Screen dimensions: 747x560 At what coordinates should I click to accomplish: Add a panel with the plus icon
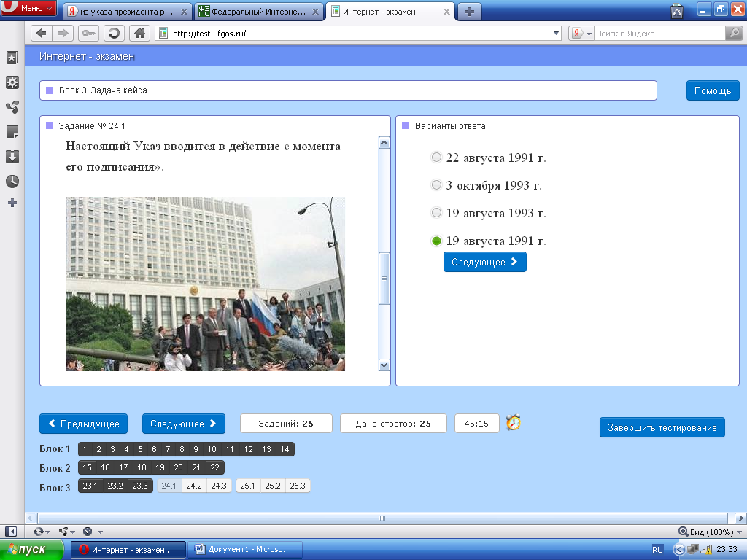[12, 203]
